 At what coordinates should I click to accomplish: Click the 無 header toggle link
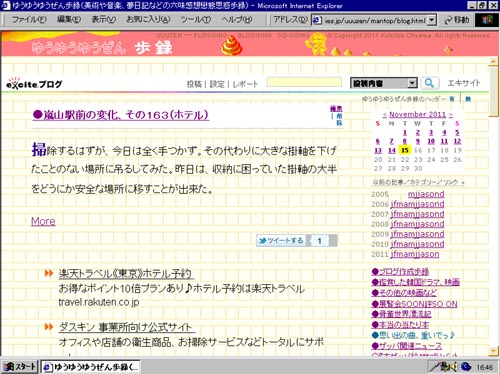[x=468, y=99]
